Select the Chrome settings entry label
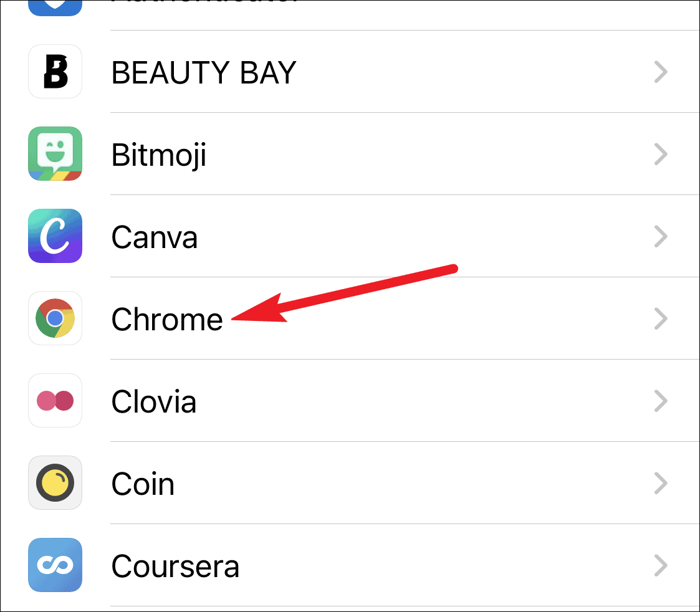Viewport: 700px width, 612px height. coord(167,319)
